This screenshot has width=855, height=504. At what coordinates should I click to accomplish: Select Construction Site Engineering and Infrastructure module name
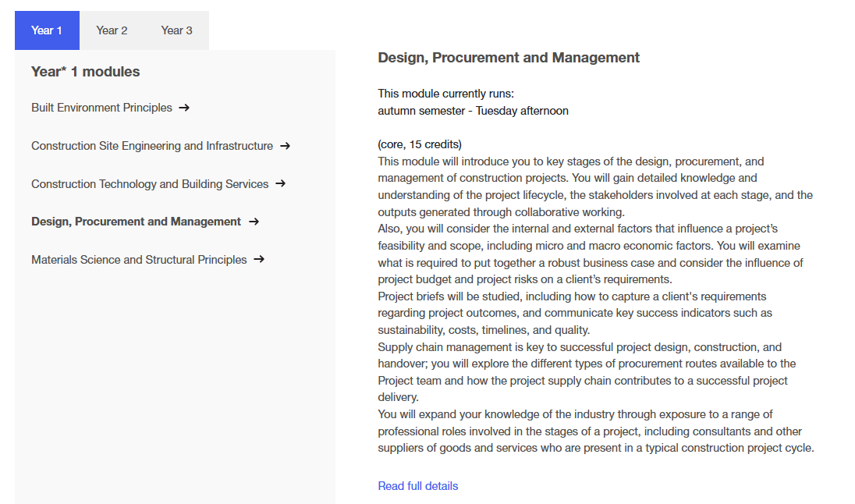click(152, 146)
